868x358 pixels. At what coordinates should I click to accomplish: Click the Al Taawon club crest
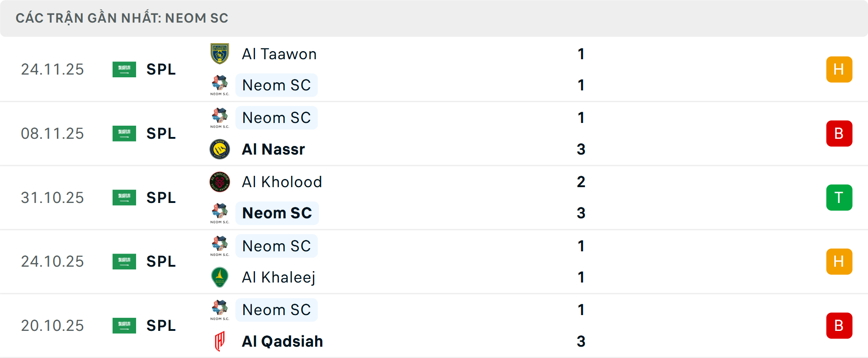coord(220,54)
